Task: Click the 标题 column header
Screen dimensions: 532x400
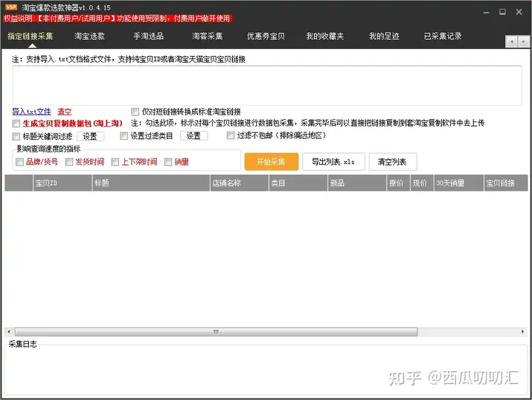Action: click(151, 183)
